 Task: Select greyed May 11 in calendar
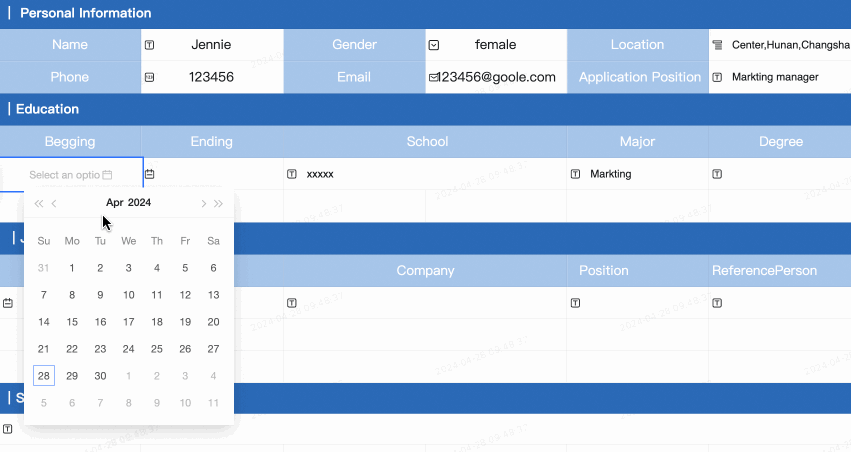(x=213, y=403)
